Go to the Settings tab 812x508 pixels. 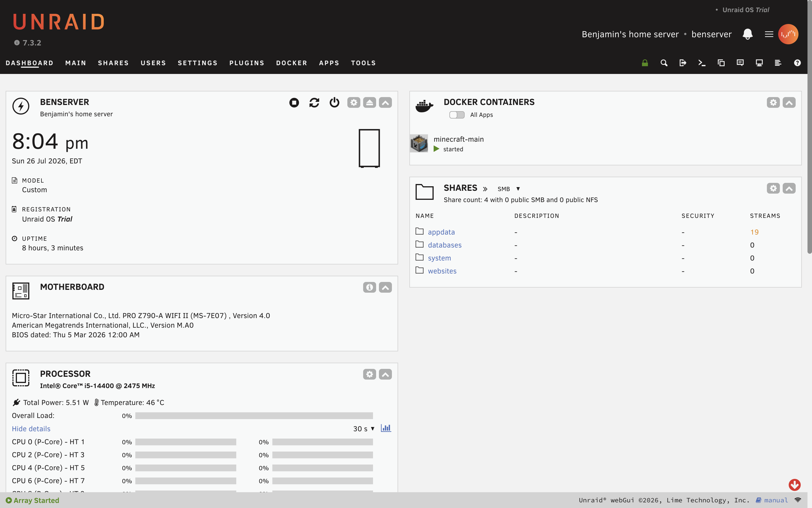click(x=198, y=63)
